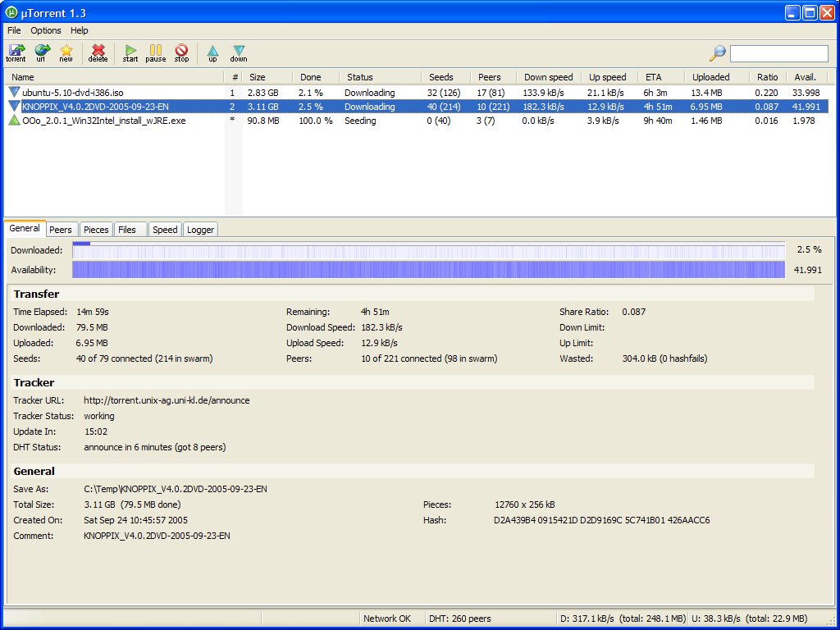Click OOo row's 90.8 MB size cell
The image size is (840, 630).
point(263,120)
